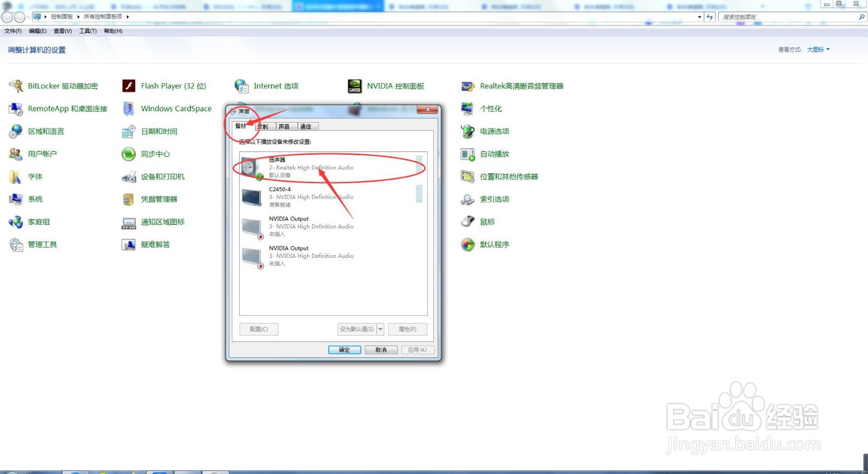Open 帮助(H) menu

[x=113, y=31]
